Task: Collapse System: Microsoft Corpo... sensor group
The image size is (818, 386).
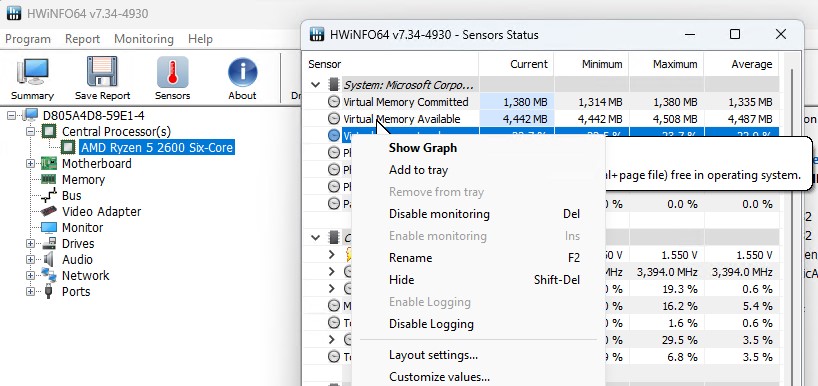Action: pyautogui.click(x=315, y=85)
